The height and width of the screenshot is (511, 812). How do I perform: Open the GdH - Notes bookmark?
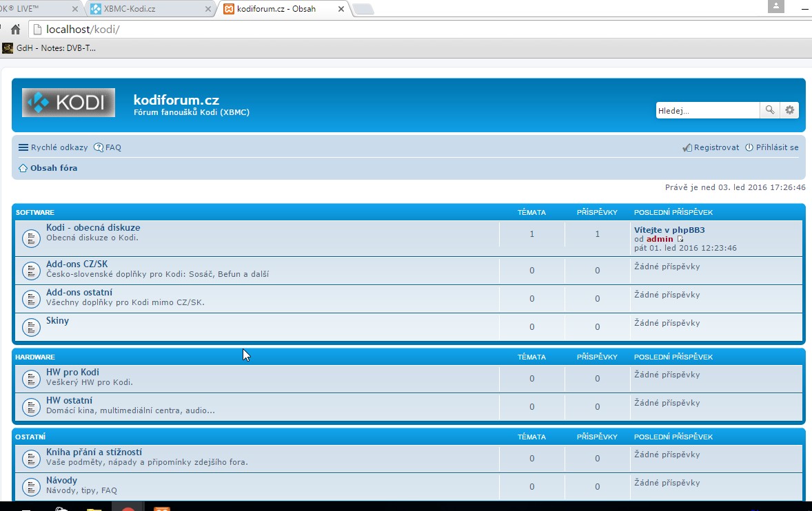(50, 48)
